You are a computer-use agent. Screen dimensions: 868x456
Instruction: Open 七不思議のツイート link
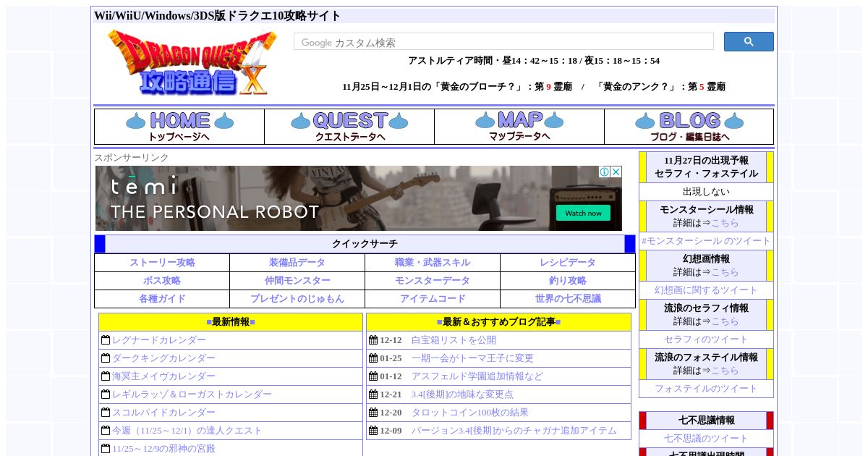click(706, 439)
